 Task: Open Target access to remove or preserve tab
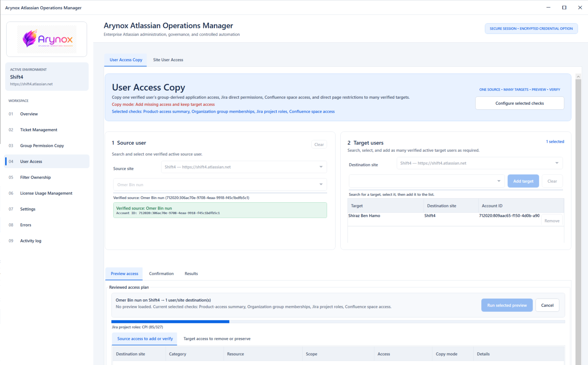coord(217,339)
